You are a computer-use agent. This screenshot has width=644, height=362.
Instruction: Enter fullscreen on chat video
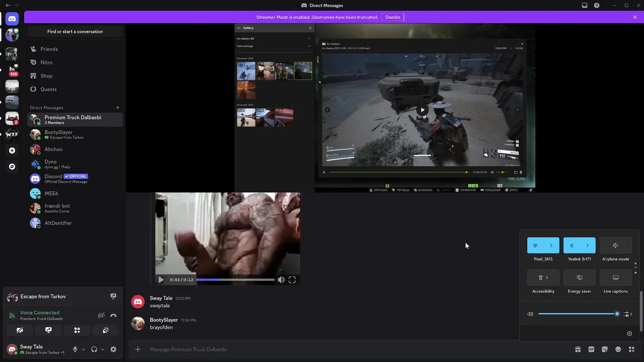[x=292, y=280]
